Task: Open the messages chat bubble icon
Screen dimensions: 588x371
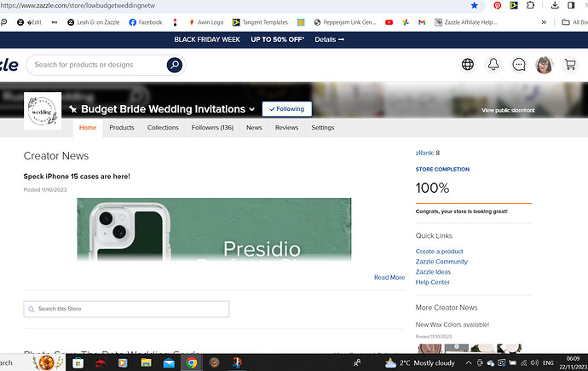Action: tap(519, 65)
